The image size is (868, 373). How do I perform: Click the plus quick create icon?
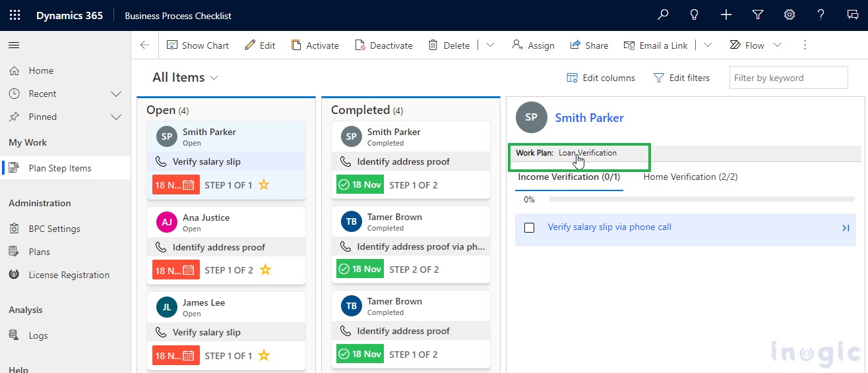click(726, 14)
